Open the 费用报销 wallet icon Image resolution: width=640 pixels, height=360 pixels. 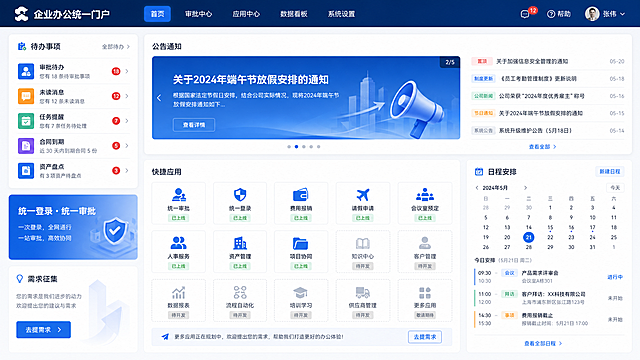point(301,195)
